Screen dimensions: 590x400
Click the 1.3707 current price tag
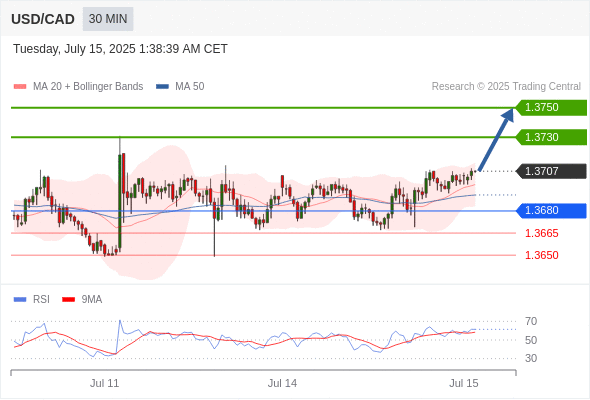click(551, 171)
